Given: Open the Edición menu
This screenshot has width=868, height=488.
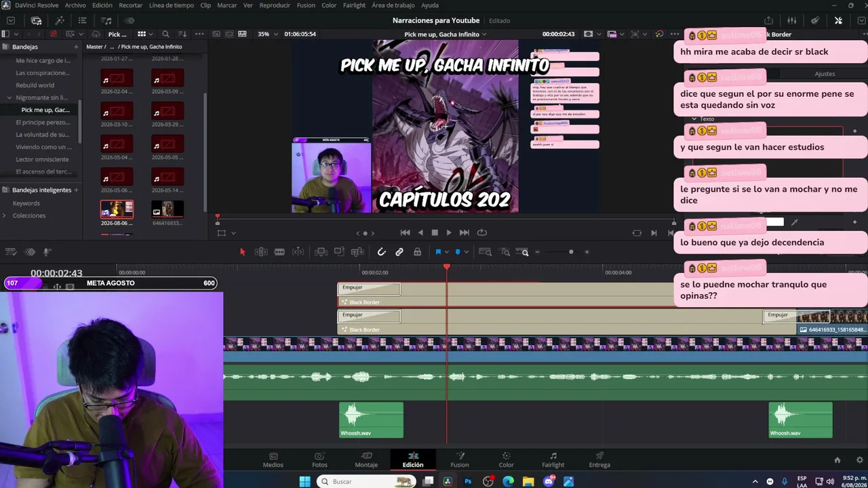Looking at the screenshot, I should click(x=102, y=5).
